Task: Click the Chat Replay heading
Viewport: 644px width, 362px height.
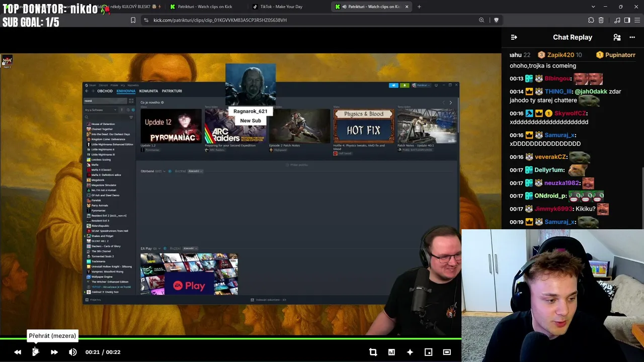Action: (x=573, y=37)
